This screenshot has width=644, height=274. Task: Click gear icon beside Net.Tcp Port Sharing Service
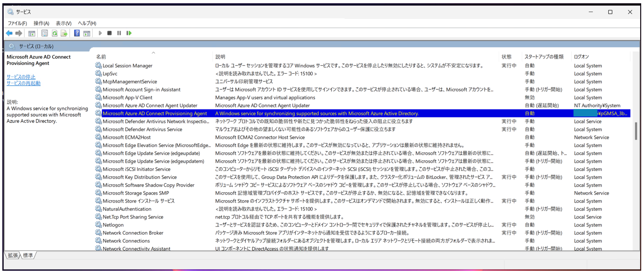coord(98,217)
